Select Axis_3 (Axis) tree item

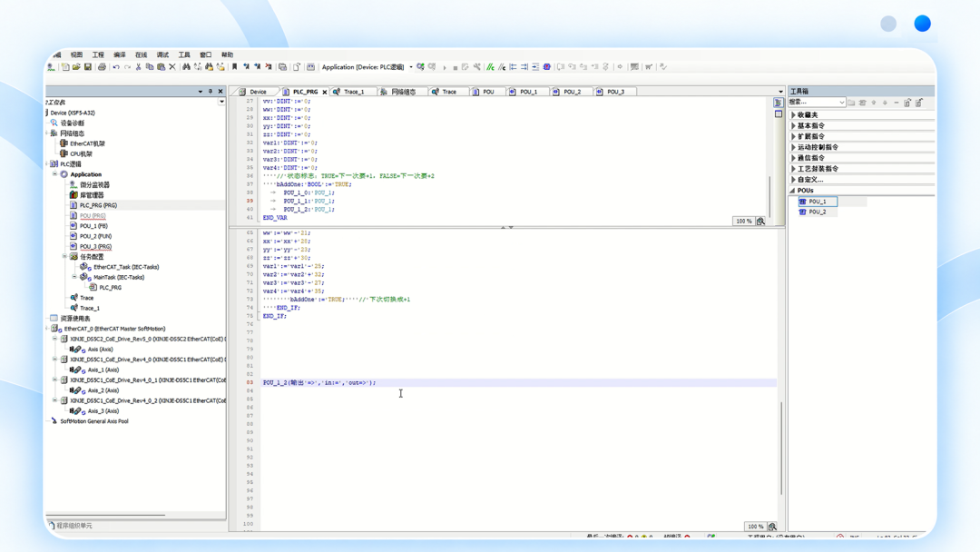click(103, 411)
